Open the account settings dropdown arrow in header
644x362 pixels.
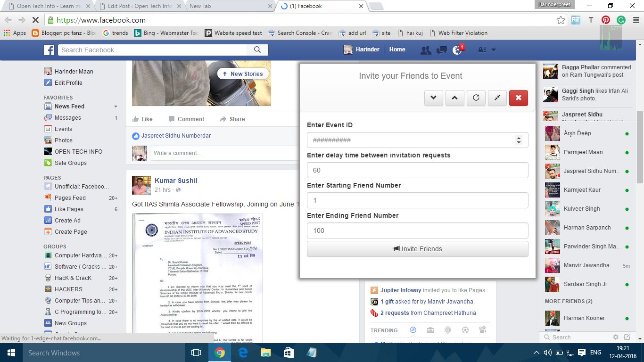[x=494, y=50]
